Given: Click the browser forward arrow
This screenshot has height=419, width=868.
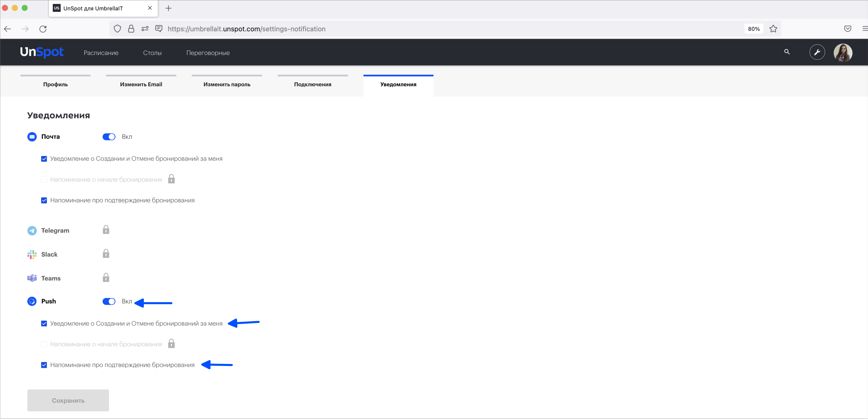Looking at the screenshot, I should point(25,29).
